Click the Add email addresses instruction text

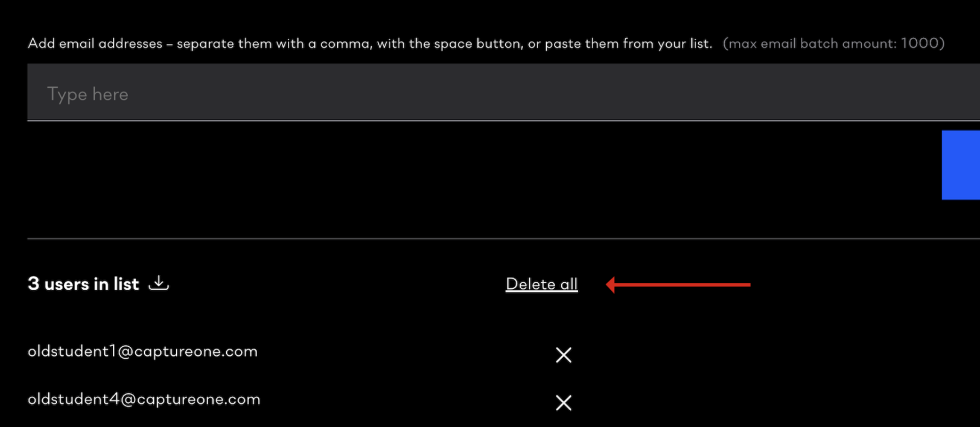(370, 43)
